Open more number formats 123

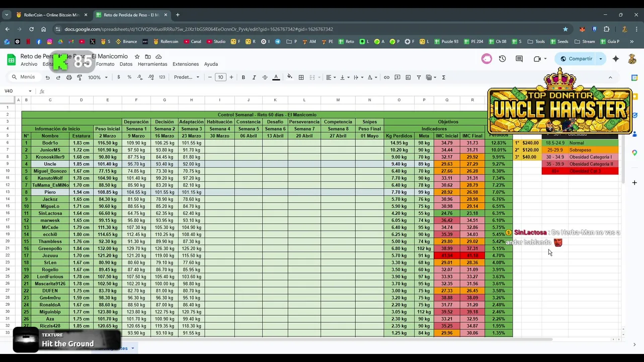162,77
